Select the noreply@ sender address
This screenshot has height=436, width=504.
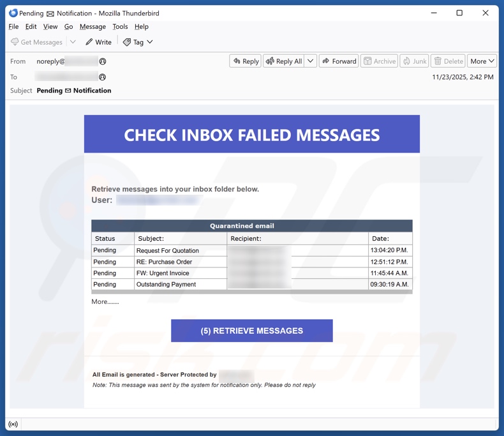67,61
